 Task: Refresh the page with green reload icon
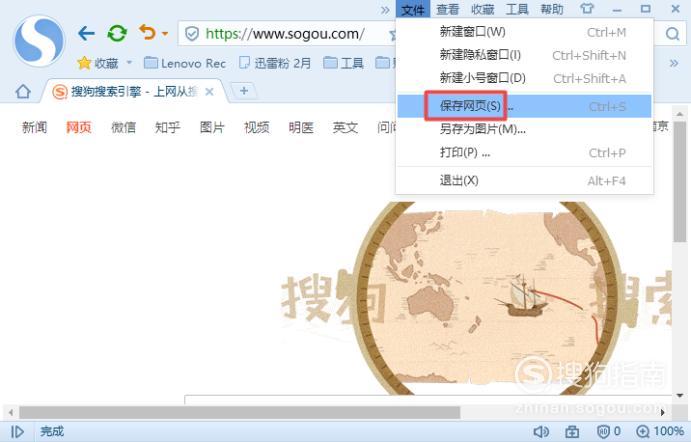117,33
